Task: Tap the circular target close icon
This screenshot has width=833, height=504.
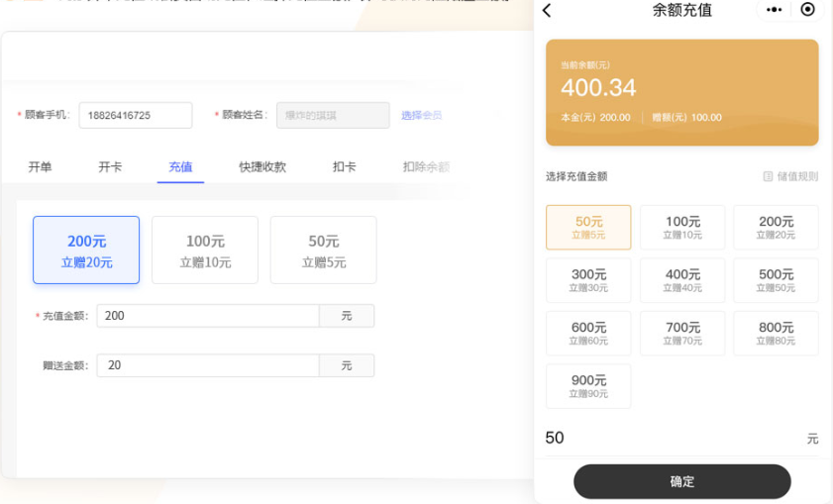Action: 807,10
